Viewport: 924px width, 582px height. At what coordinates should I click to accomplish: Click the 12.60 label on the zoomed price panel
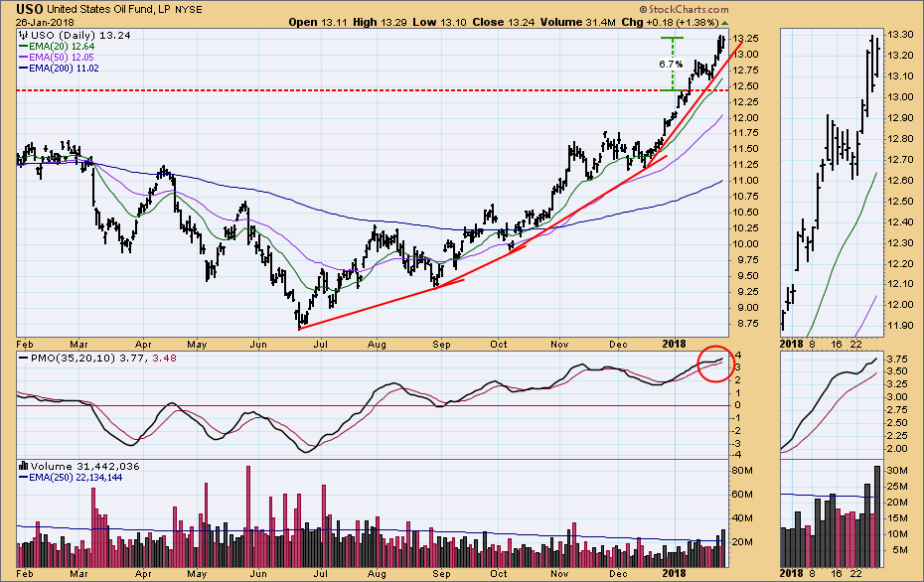pos(900,180)
